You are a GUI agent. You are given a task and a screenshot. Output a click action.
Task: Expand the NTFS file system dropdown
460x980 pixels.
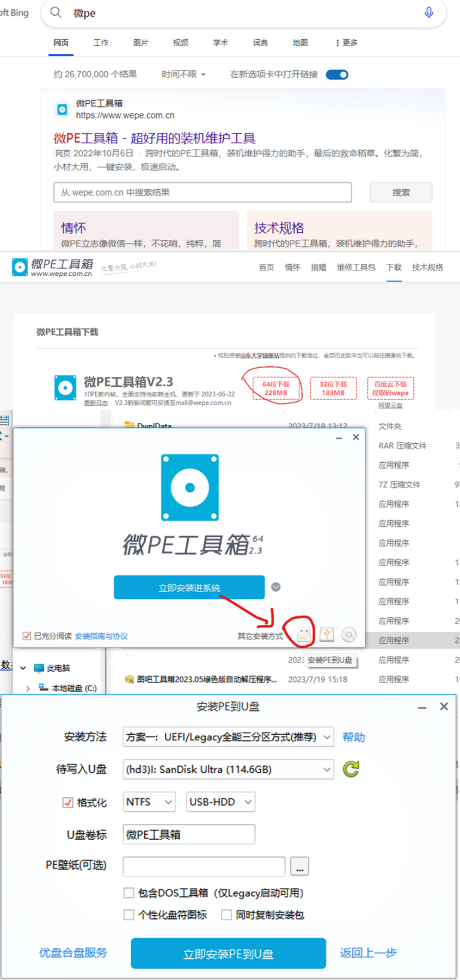pyautogui.click(x=149, y=802)
